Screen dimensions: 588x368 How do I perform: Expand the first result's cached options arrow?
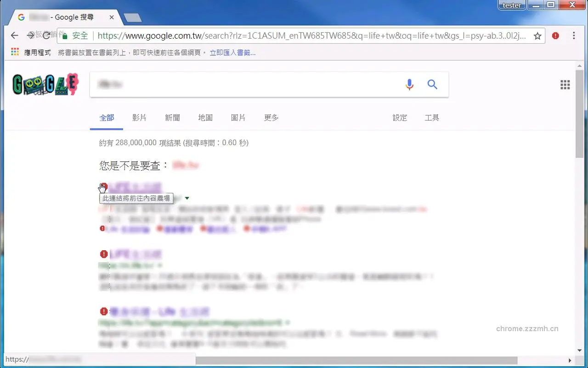tap(187, 198)
